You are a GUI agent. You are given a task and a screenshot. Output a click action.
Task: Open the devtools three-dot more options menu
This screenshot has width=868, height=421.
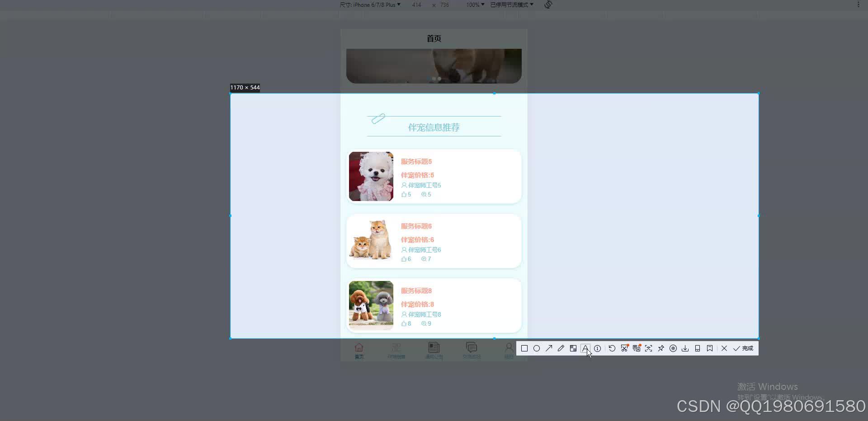point(859,5)
